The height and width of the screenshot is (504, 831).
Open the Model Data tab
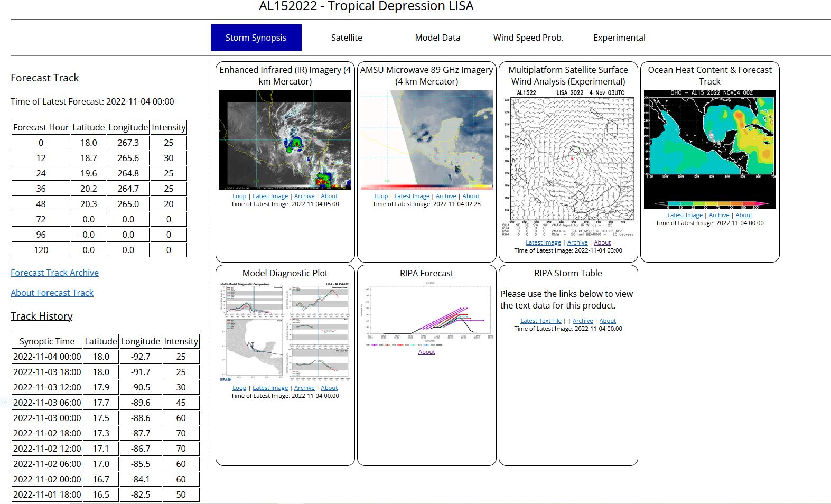[x=437, y=38]
